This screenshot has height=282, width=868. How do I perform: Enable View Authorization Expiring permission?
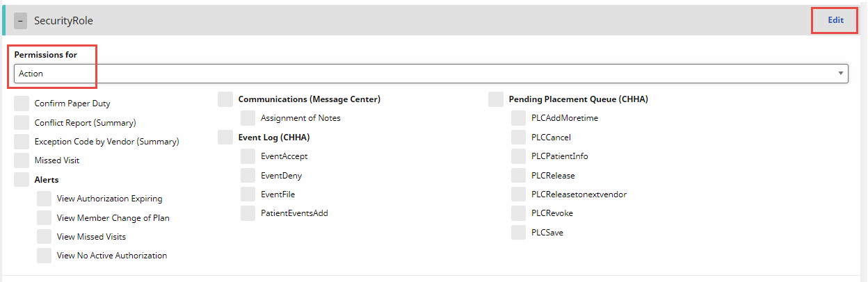coord(45,199)
